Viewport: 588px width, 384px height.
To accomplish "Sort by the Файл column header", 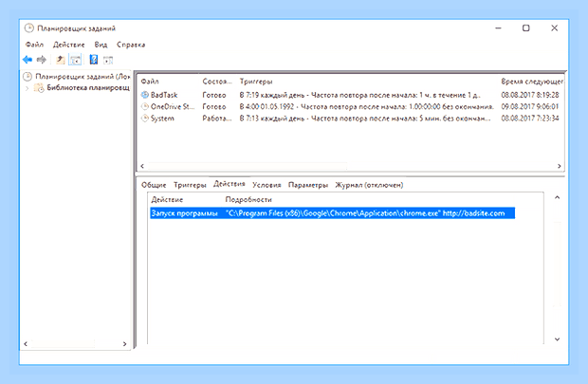I will [x=150, y=82].
